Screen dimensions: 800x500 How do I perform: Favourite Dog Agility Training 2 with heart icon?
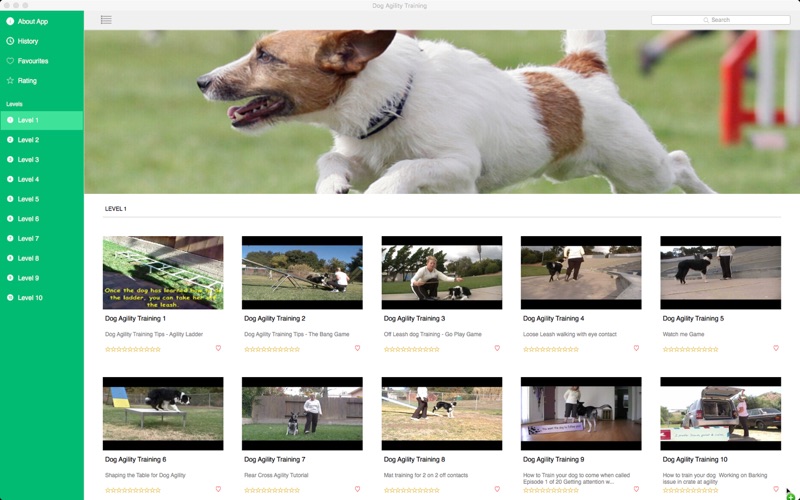358,348
